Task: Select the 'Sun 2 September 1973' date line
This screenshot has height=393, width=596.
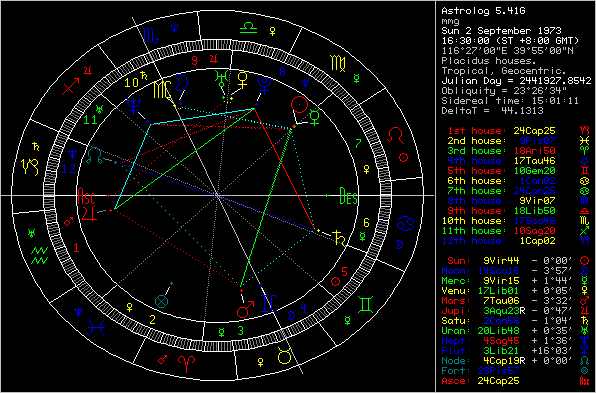Action: click(501, 31)
